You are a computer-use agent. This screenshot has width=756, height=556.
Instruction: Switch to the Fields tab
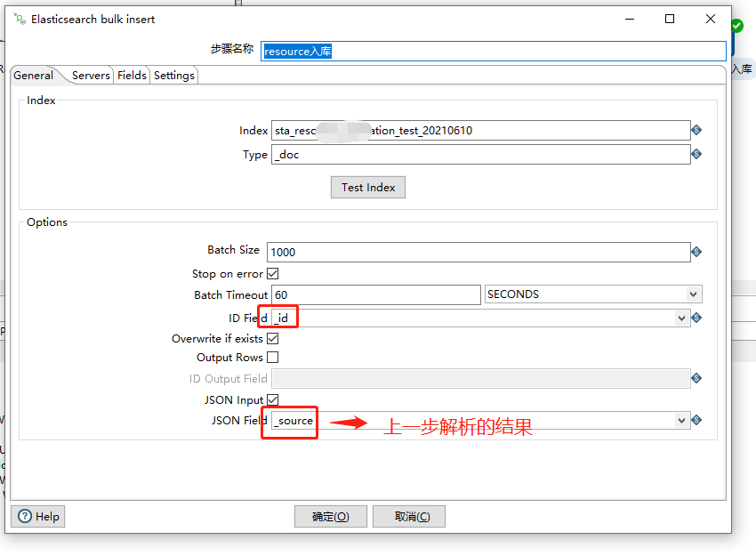pyautogui.click(x=132, y=76)
